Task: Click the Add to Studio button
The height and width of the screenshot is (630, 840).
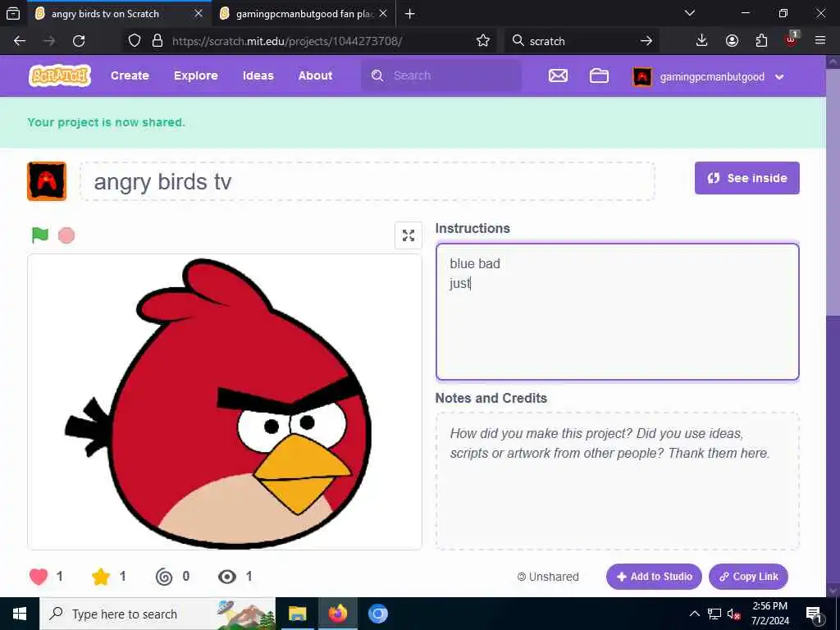Action: point(654,577)
